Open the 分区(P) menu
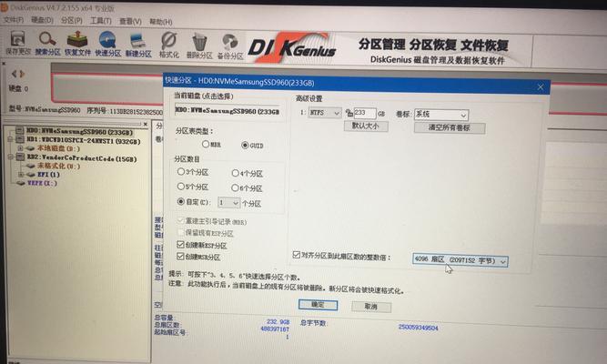Image resolution: width=607 pixels, height=364 pixels. pyautogui.click(x=72, y=20)
